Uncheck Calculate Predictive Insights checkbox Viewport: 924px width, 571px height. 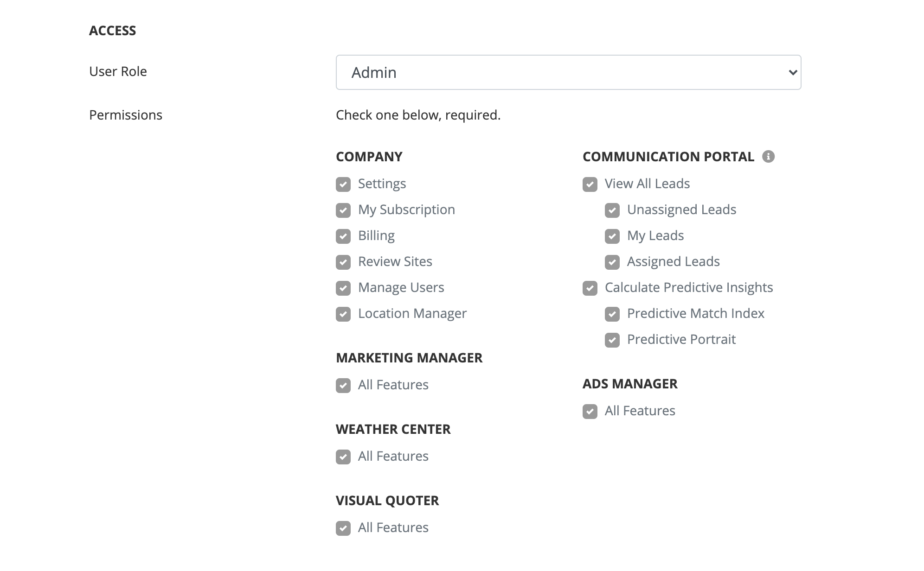click(x=590, y=288)
